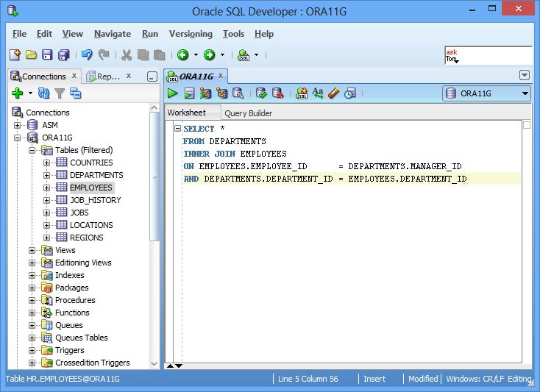Click the Clear eraser icon
The height and width of the screenshot is (392, 540).
(334, 93)
